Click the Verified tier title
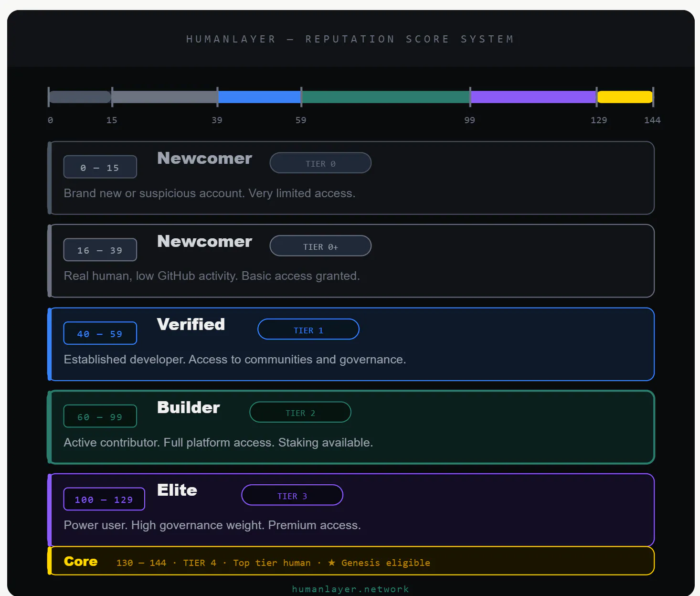Viewport: 700px width, 596px height. tap(191, 325)
